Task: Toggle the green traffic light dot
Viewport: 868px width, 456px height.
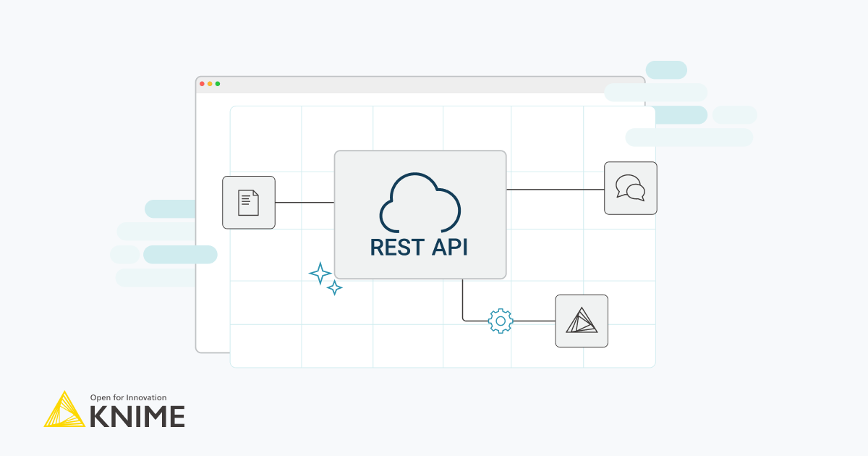Action: click(217, 83)
